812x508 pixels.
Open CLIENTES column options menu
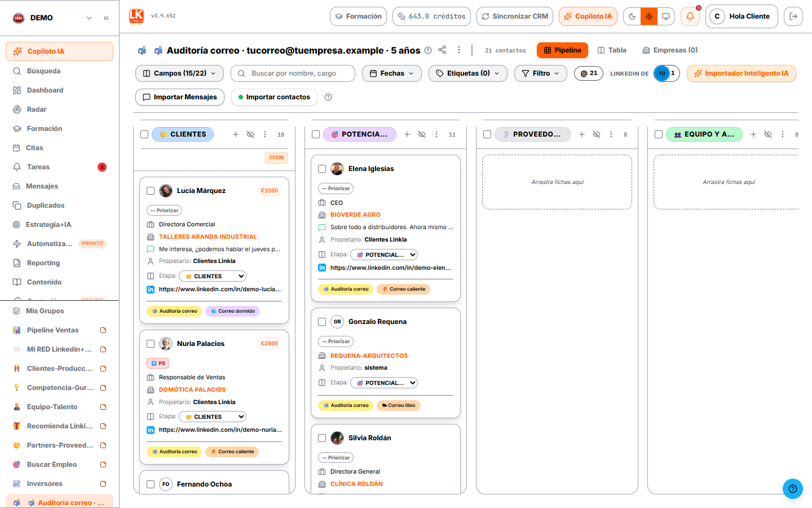(265, 134)
